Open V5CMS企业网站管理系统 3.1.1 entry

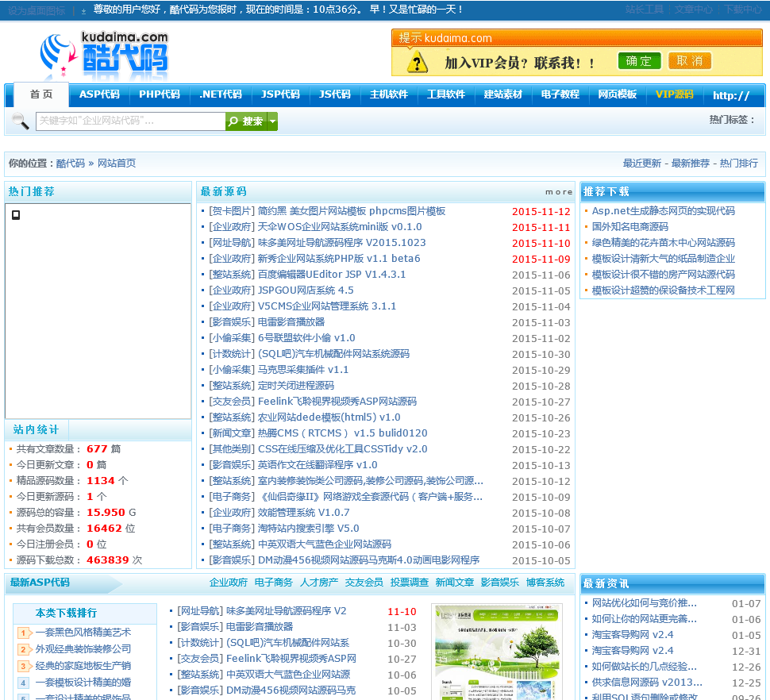click(x=327, y=306)
